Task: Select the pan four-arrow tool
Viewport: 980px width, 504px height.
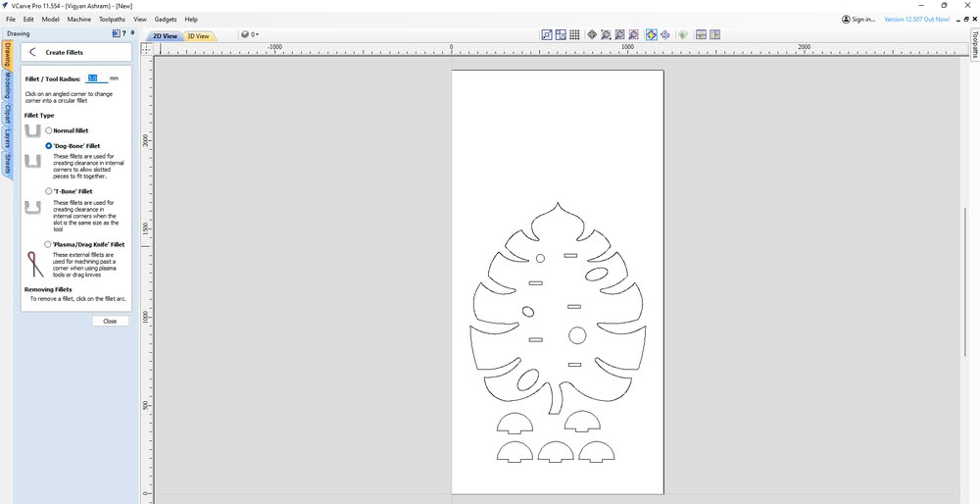Action: [x=591, y=35]
